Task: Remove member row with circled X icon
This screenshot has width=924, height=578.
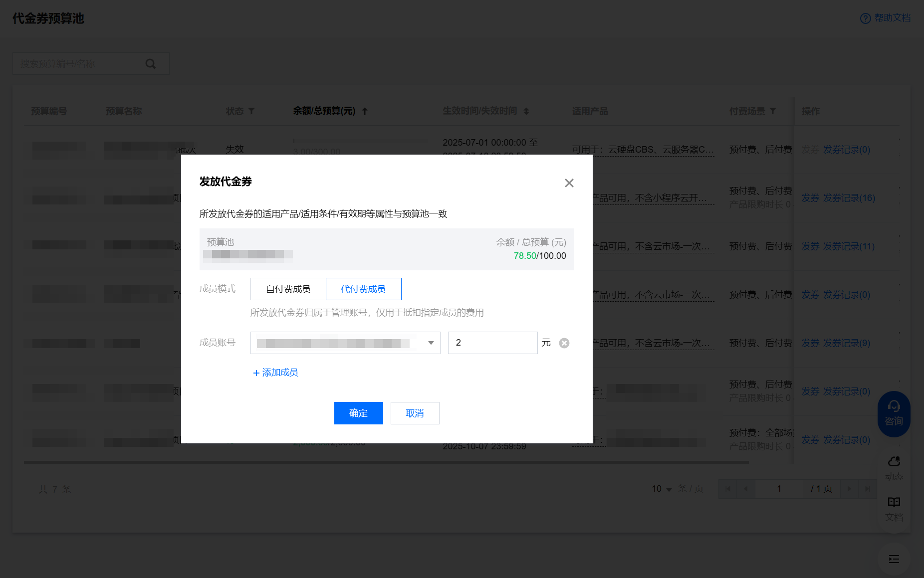Action: click(564, 343)
